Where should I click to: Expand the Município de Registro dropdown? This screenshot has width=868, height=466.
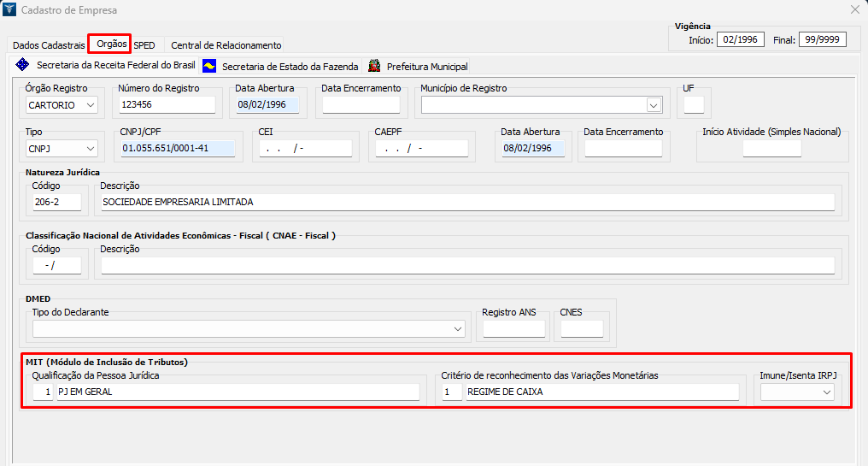[654, 105]
